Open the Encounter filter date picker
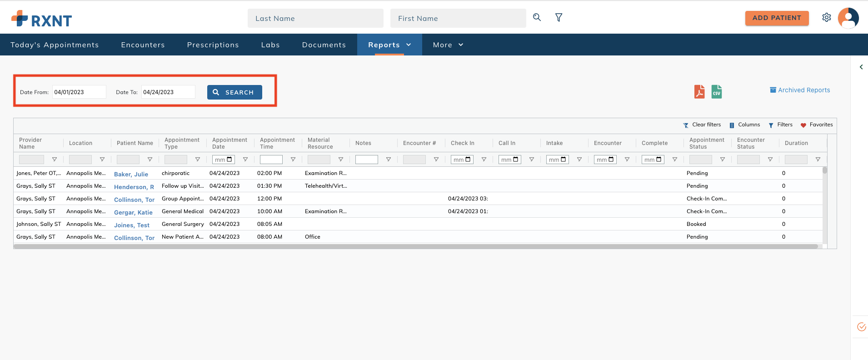Viewport: 868px width, 360px height. (611, 160)
